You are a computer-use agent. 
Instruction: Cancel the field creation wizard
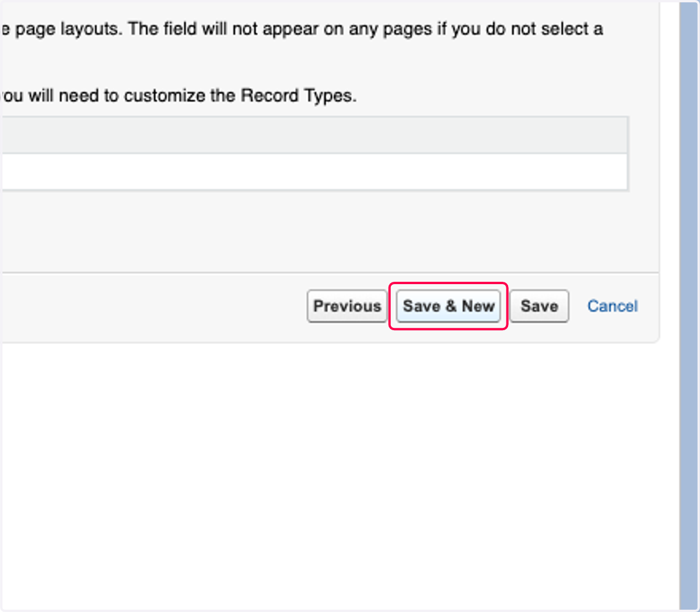612,306
